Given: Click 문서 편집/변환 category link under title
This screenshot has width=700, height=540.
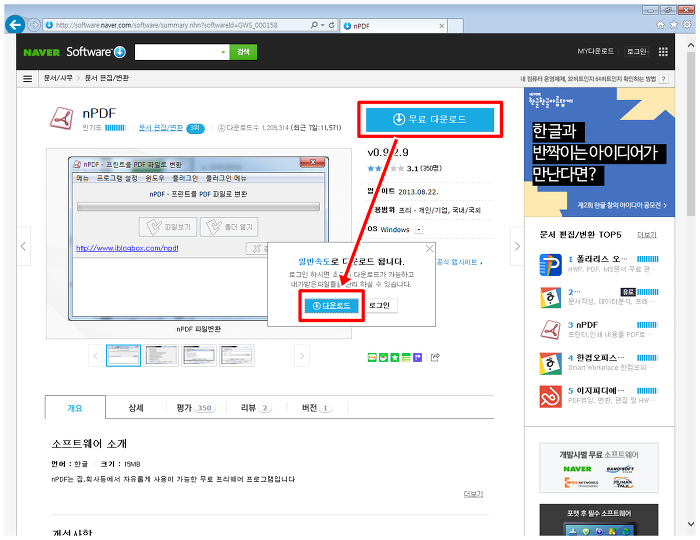Looking at the screenshot, I should (x=161, y=128).
